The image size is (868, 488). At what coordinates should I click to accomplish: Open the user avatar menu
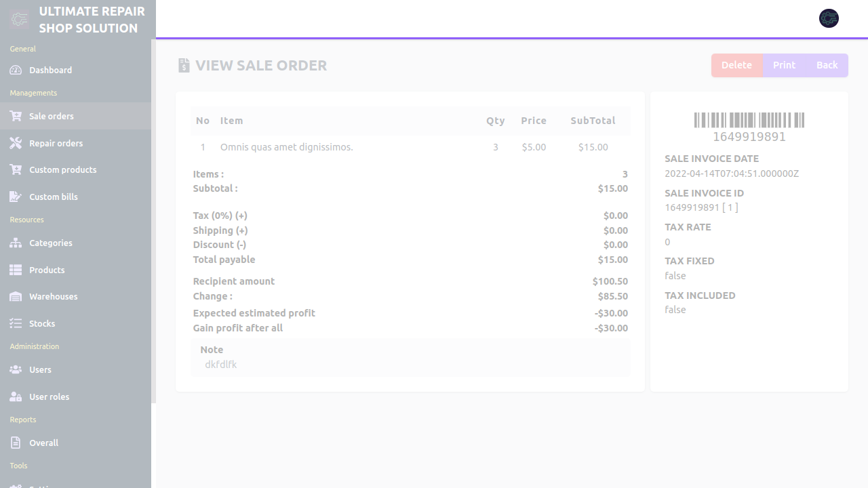coord(829,18)
